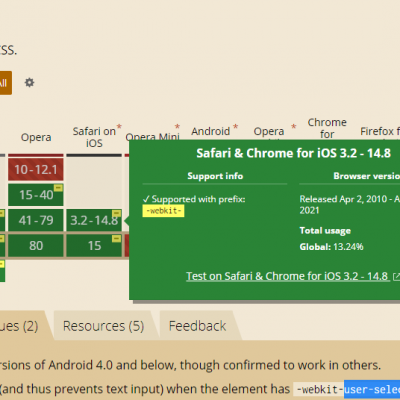Click the highlighted user-select code text

pyautogui.click(x=372, y=389)
